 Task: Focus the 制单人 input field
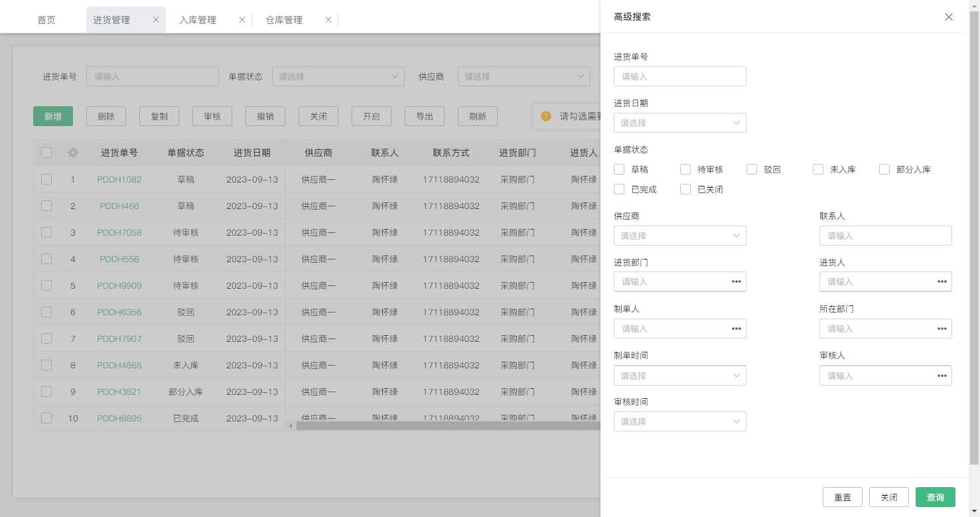[680, 329]
